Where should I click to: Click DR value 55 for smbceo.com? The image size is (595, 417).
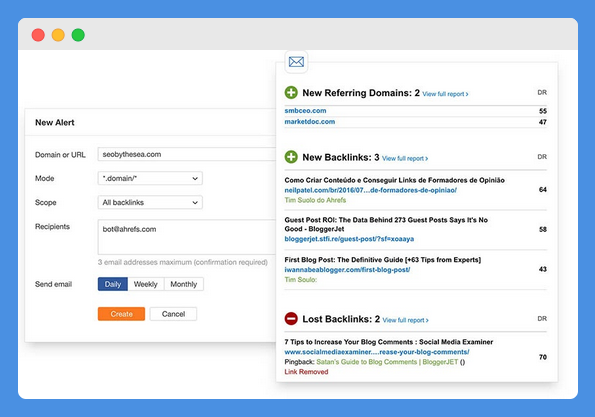pyautogui.click(x=543, y=111)
